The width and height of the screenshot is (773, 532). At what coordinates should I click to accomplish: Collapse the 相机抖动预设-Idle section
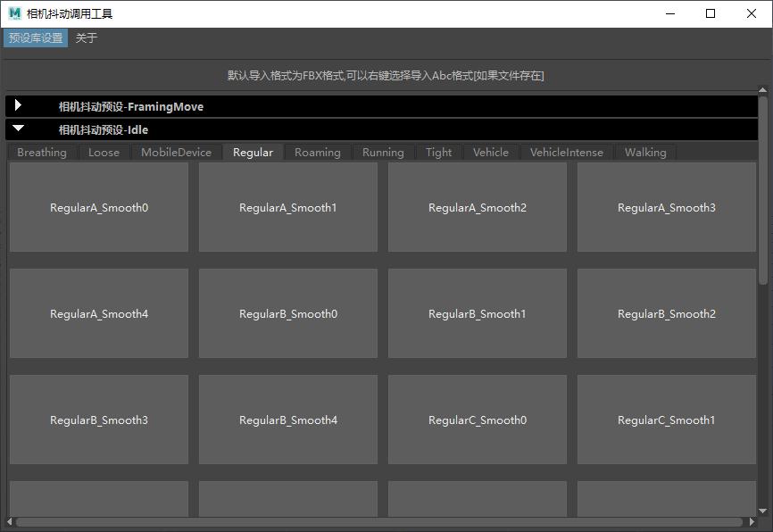[18, 129]
